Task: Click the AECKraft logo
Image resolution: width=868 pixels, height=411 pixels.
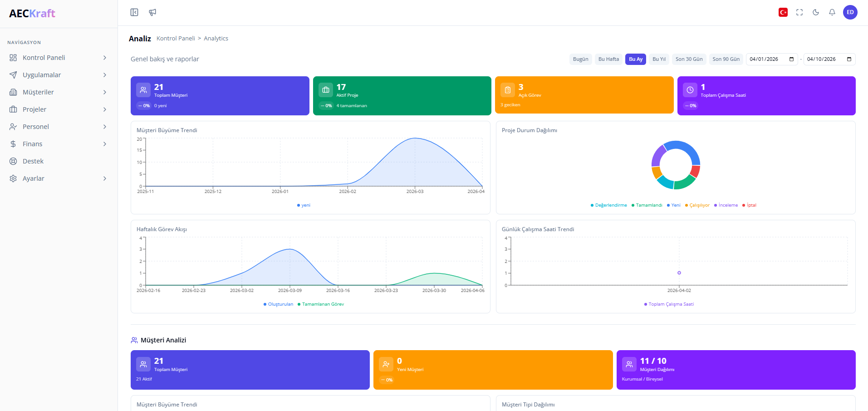Action: (x=32, y=14)
